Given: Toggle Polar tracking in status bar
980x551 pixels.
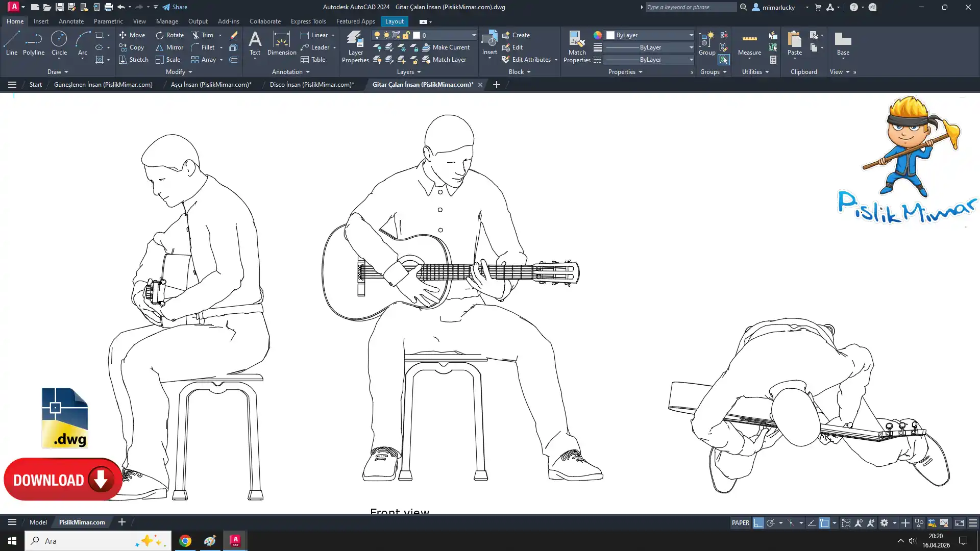Looking at the screenshot, I should click(770, 523).
